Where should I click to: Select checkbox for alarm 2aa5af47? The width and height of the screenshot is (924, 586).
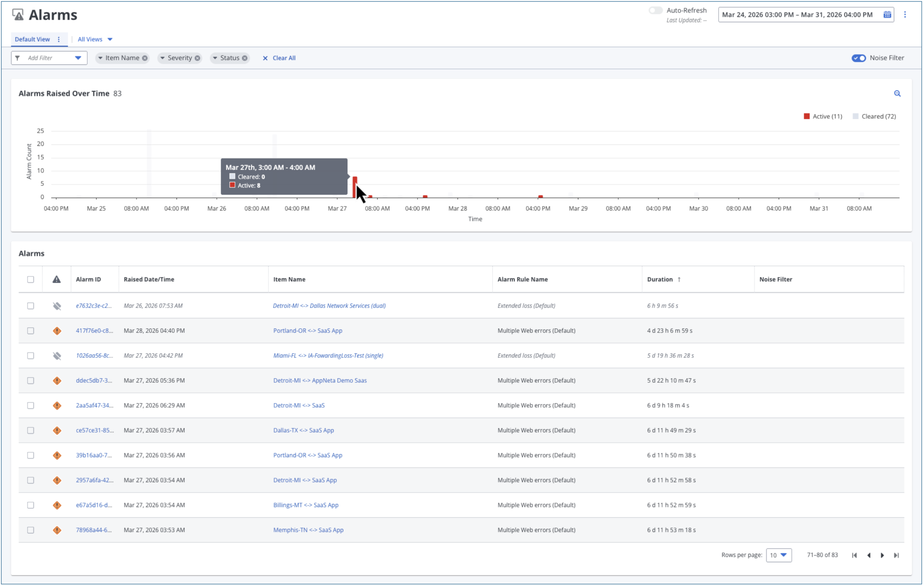[31, 406]
